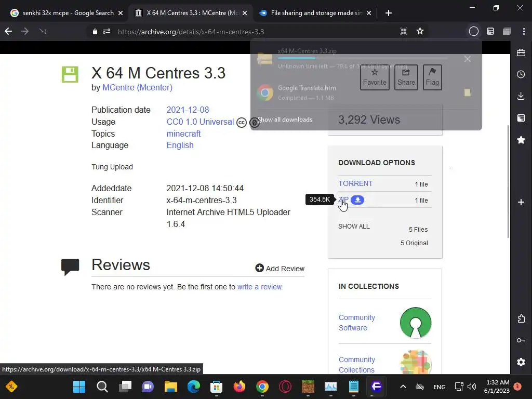Open the QR code icon in the address bar
This screenshot has height=399, width=532.
pos(404,32)
